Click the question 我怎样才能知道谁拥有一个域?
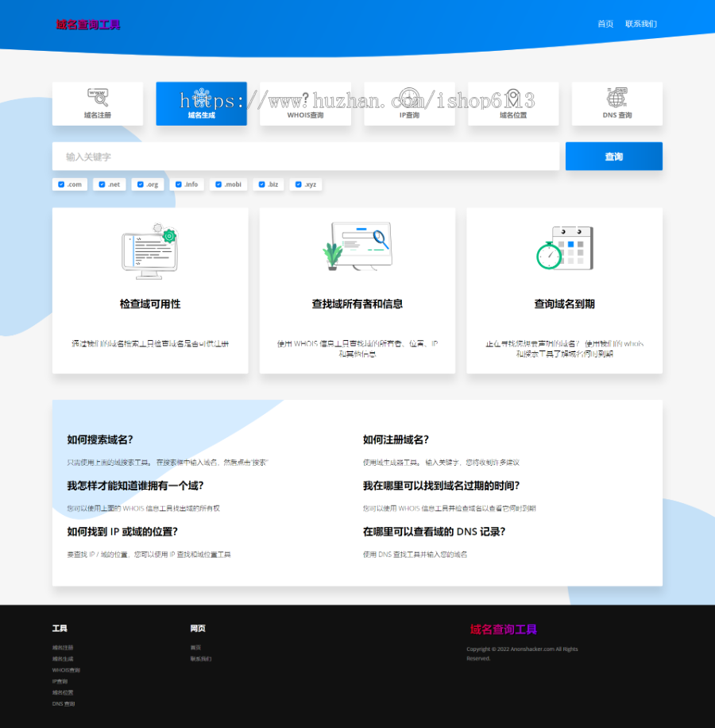Viewport: 715px width, 728px height. [136, 486]
